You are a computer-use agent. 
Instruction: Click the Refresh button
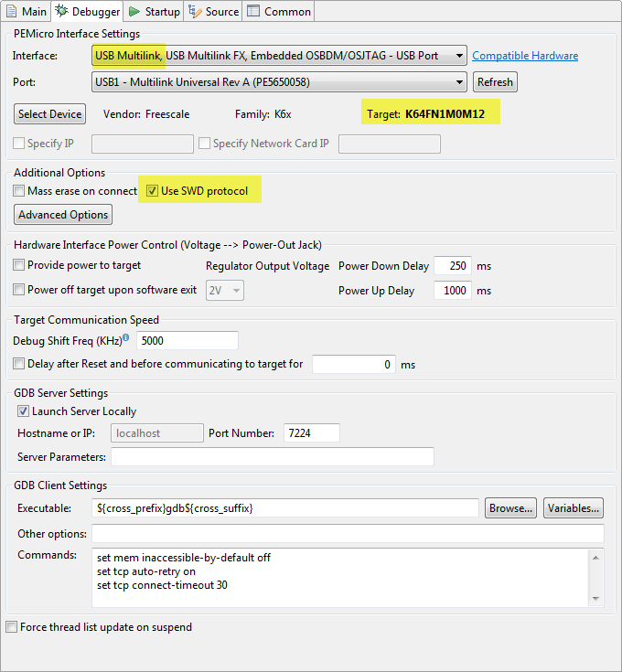(x=495, y=82)
